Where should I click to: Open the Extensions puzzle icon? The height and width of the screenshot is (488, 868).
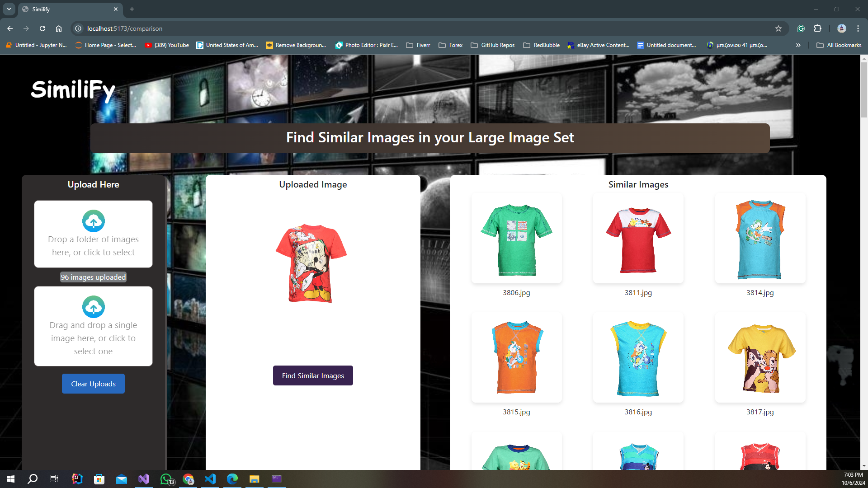point(817,28)
